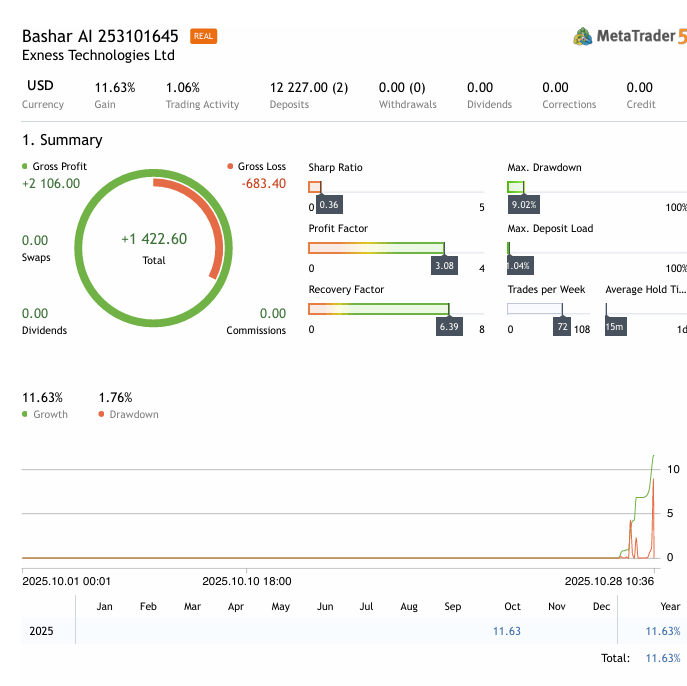The image size is (687, 686).
Task: Click the 2025 yearly 11.63% value
Action: pos(662,631)
